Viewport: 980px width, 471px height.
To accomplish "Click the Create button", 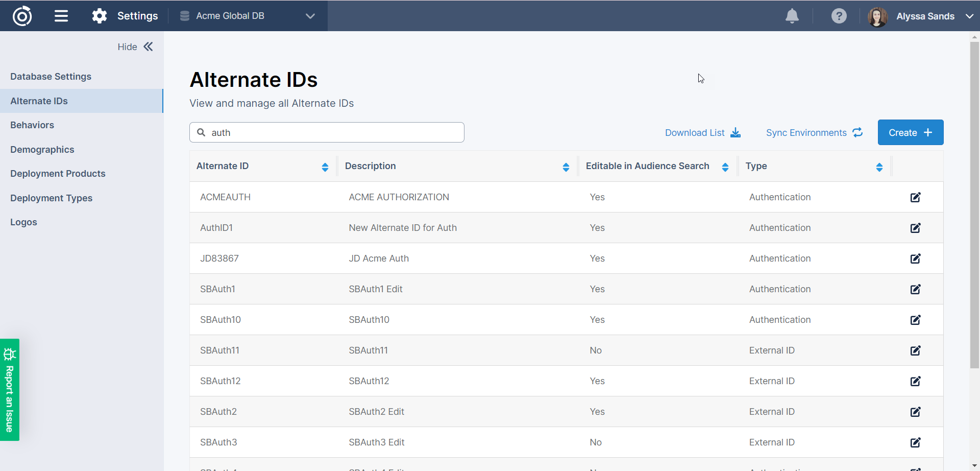I will tap(910, 133).
